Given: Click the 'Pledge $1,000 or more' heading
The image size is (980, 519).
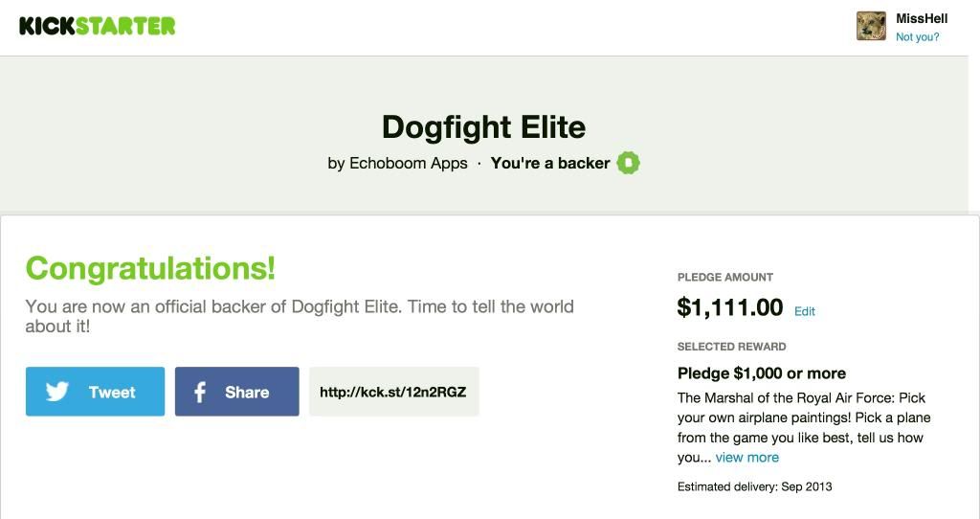Looking at the screenshot, I should (x=762, y=373).
